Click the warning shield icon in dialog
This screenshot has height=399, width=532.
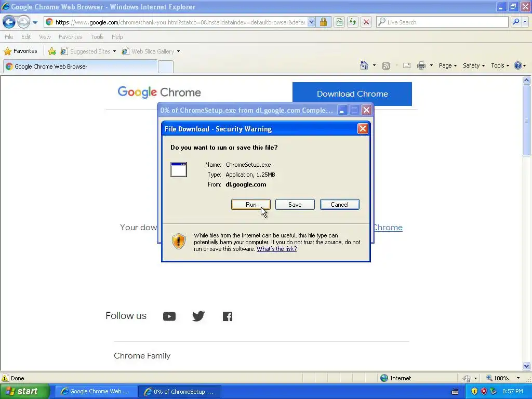(178, 241)
